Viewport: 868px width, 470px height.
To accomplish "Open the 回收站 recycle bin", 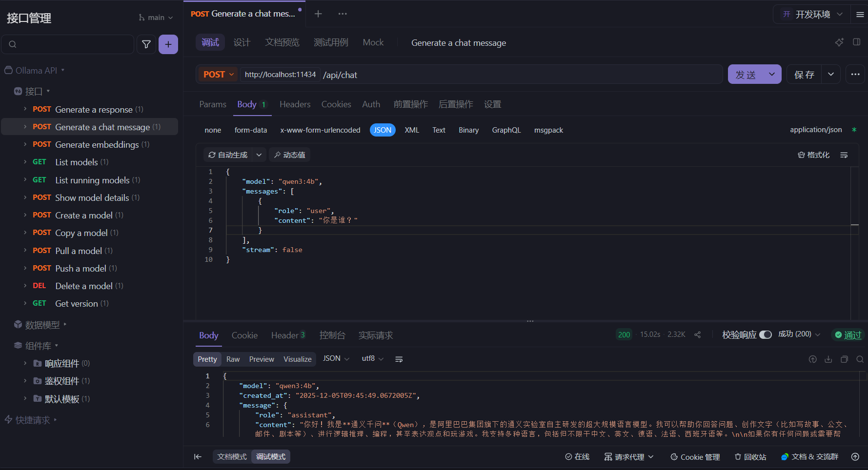I will click(750, 457).
